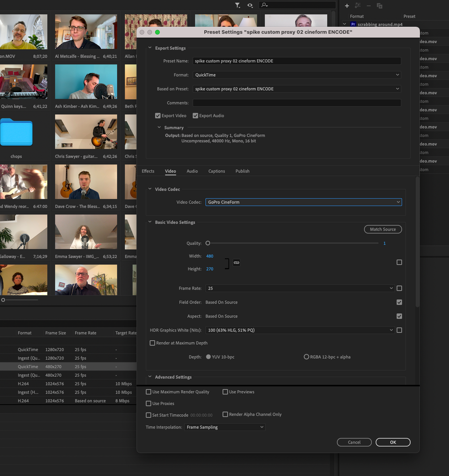This screenshot has height=476, width=449.
Task: Uncheck the Field Order match-source checkbox
Action: 399,303
